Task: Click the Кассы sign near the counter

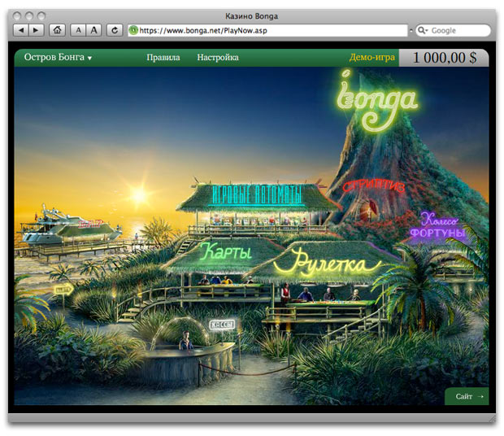Action: pyautogui.click(x=221, y=325)
